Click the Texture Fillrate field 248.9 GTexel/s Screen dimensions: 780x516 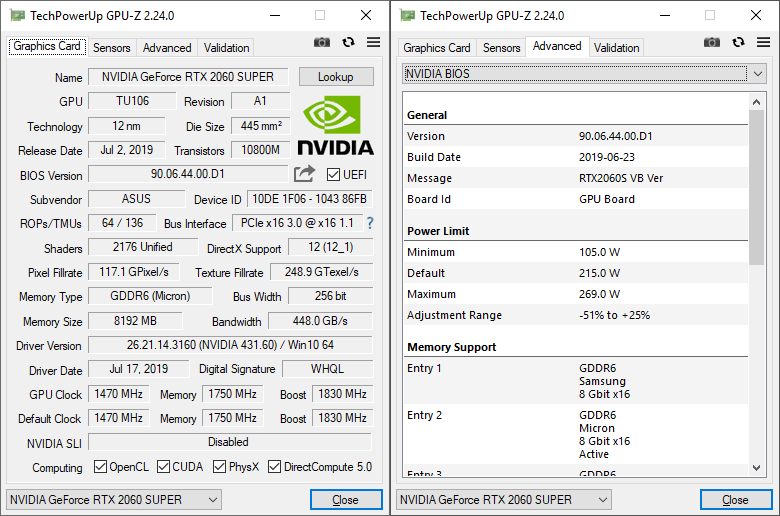coord(321,272)
